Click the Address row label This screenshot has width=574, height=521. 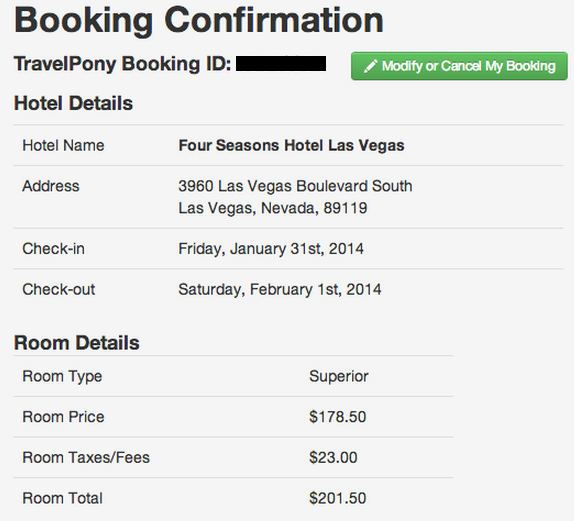point(51,186)
